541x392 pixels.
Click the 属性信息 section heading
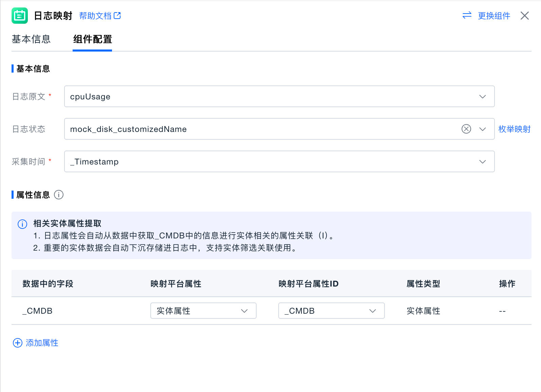pos(33,195)
